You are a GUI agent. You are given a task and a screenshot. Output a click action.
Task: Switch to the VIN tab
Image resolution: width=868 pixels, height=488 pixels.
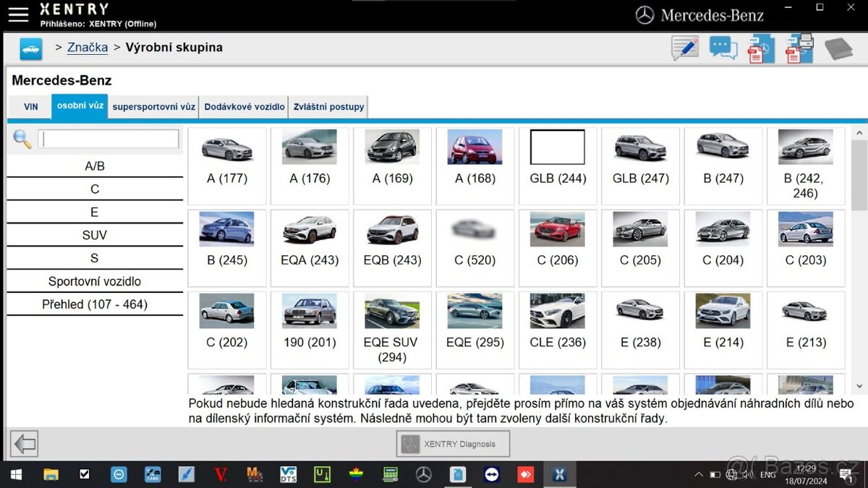(30, 106)
